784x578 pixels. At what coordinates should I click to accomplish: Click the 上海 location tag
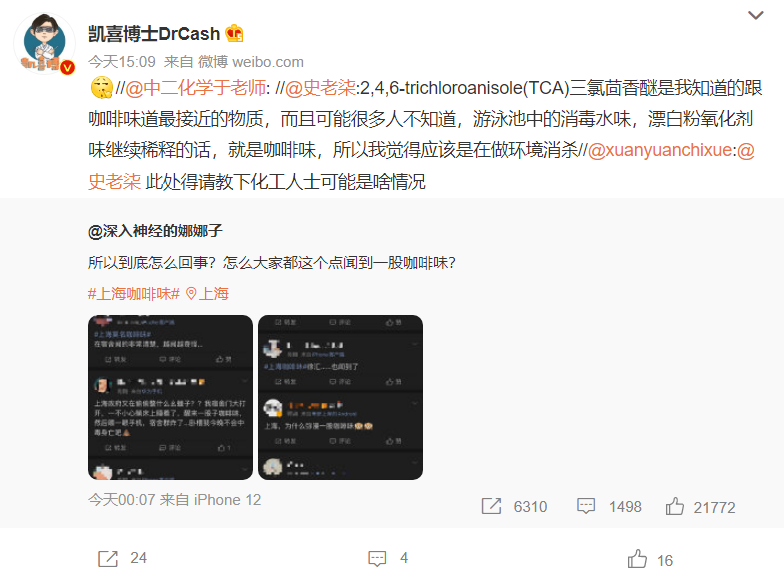tap(208, 294)
